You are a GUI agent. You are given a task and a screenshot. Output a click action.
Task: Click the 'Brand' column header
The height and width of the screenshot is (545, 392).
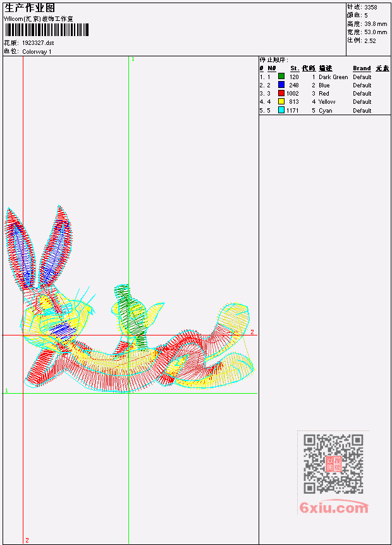pos(362,68)
